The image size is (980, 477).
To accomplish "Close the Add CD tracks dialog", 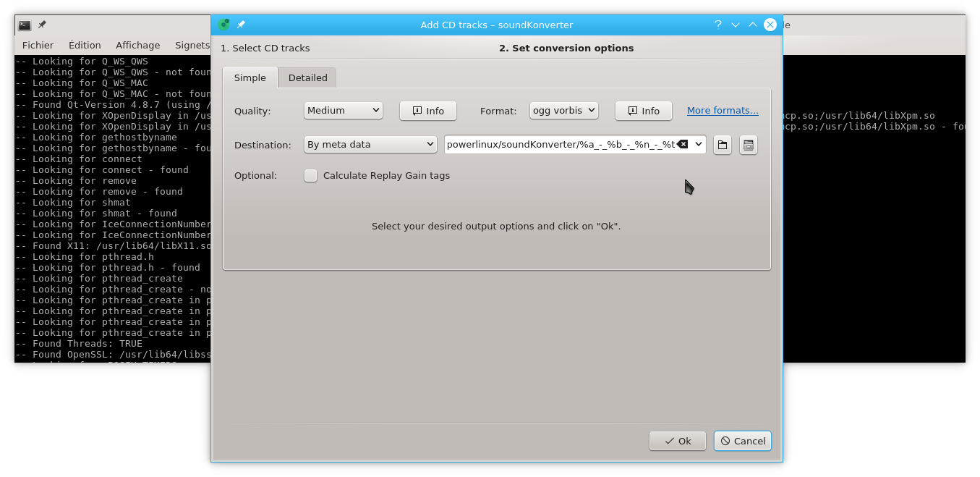I will (x=770, y=25).
